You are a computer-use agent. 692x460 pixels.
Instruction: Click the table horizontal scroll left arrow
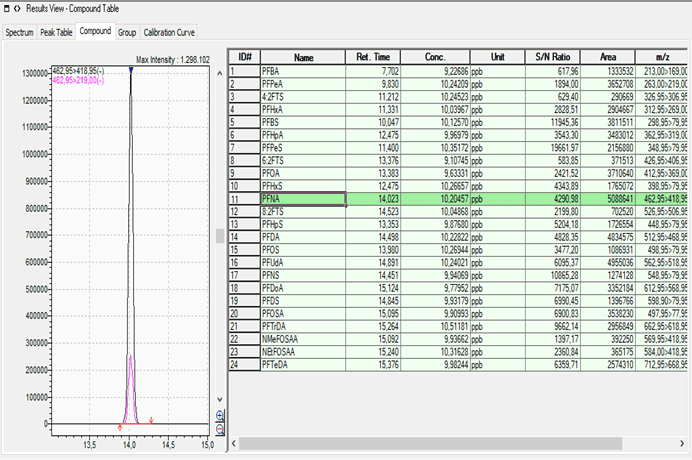pyautogui.click(x=234, y=443)
